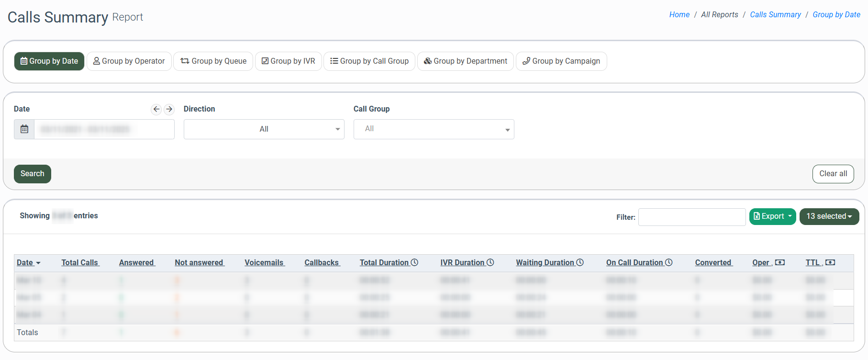This screenshot has height=360, width=868.
Task: Click the Clear all button
Action: click(833, 174)
